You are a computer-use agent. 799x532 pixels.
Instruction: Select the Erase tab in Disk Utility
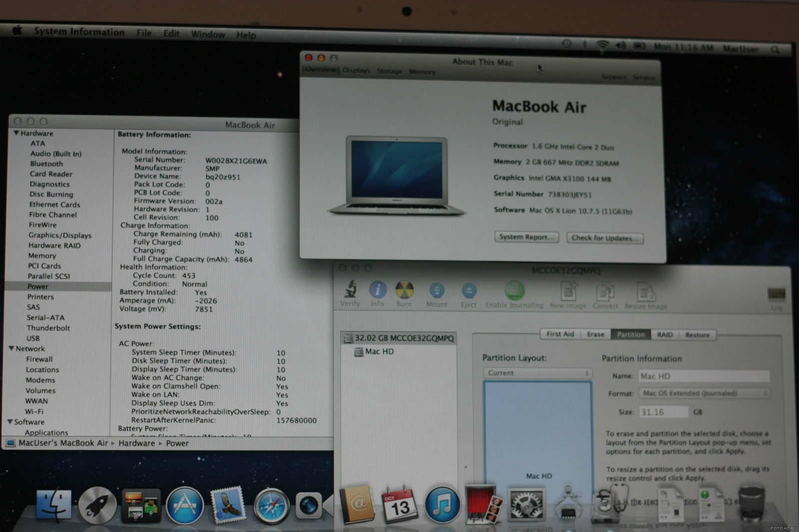tap(596, 334)
